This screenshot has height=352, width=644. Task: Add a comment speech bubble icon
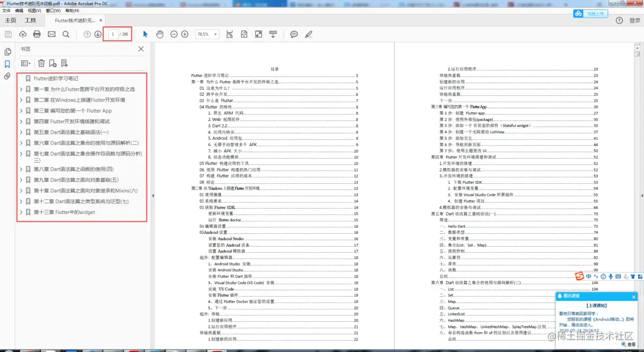(x=294, y=34)
